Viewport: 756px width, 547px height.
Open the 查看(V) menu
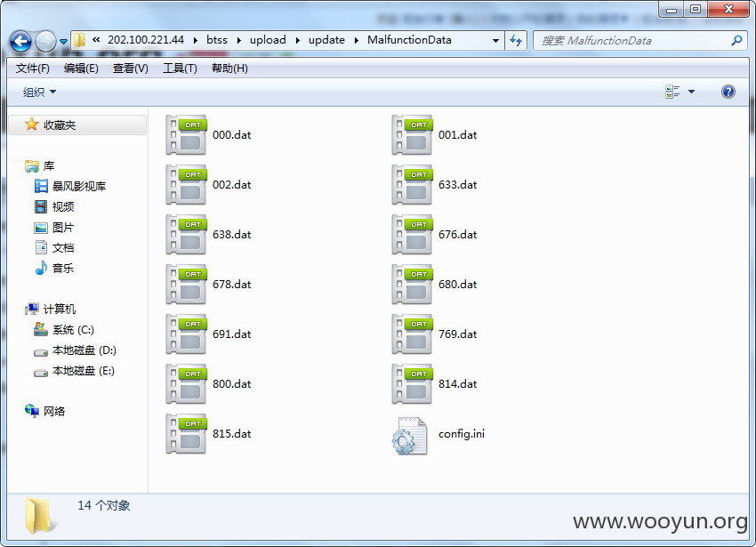click(x=130, y=68)
